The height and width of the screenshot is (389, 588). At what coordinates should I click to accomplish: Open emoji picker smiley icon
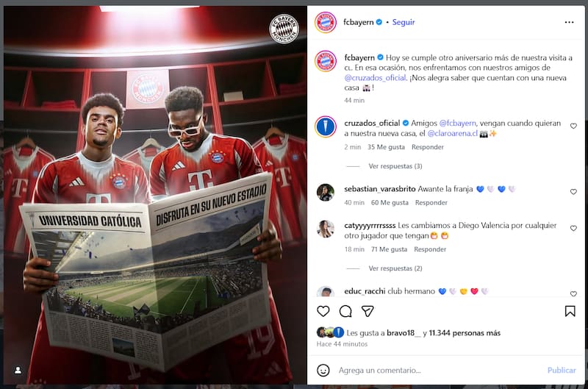323,370
